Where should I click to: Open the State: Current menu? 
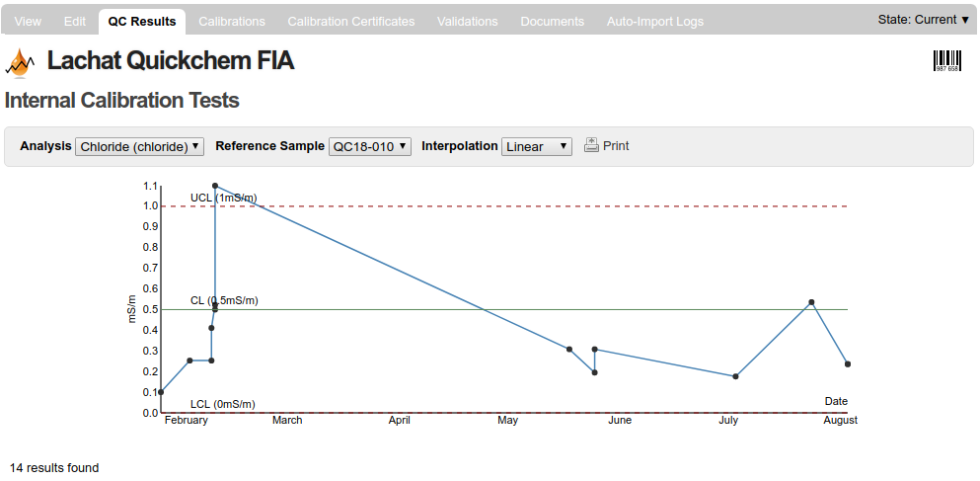[923, 20]
